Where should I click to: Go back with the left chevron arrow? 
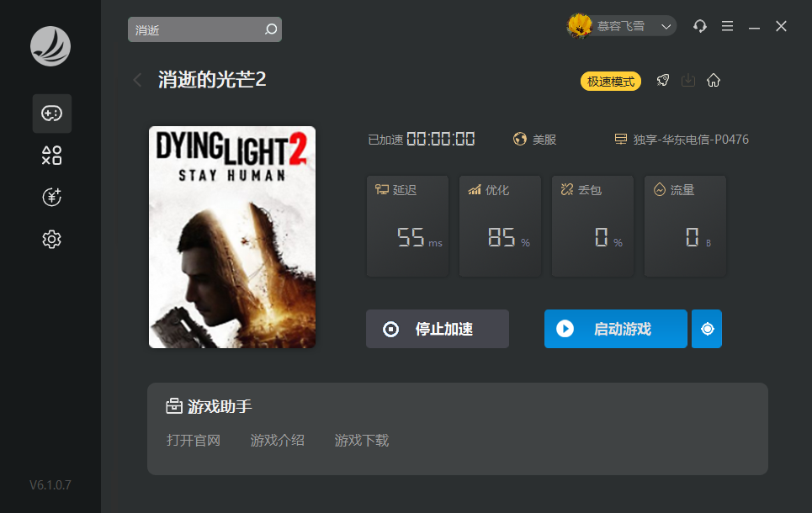click(x=137, y=80)
